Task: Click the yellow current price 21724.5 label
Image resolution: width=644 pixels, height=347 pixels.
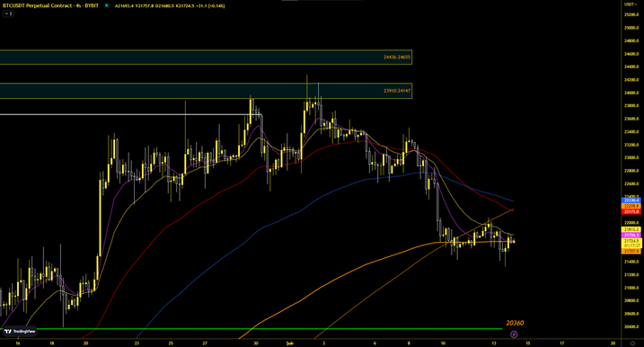Action: pos(631,241)
